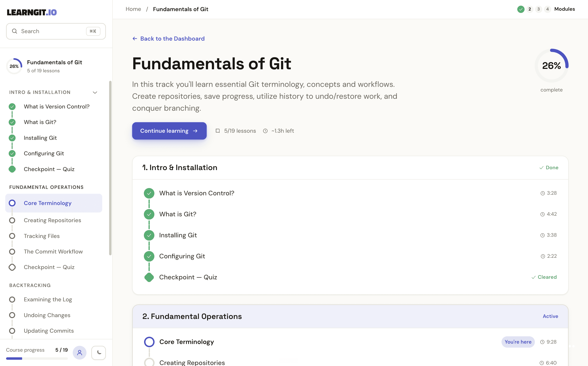Screen dimensions: 588x366
Task: Go to module 3
Action: point(538,9)
